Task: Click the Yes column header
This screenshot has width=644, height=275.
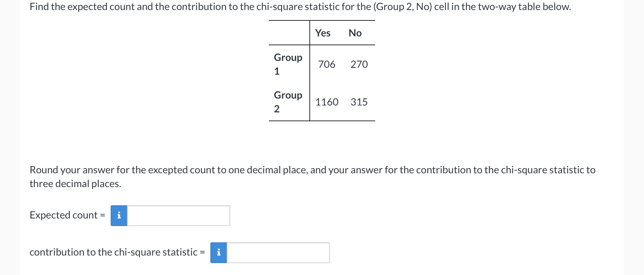Action: coord(322,33)
